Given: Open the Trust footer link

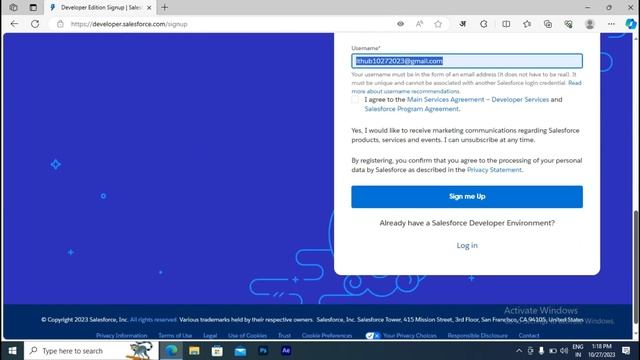Looking at the screenshot, I should click(x=284, y=336).
